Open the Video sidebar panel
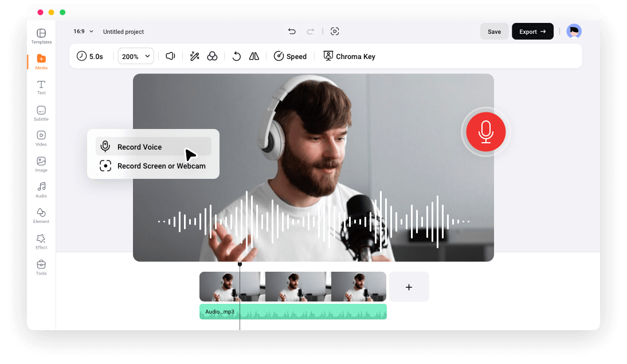 (x=41, y=139)
